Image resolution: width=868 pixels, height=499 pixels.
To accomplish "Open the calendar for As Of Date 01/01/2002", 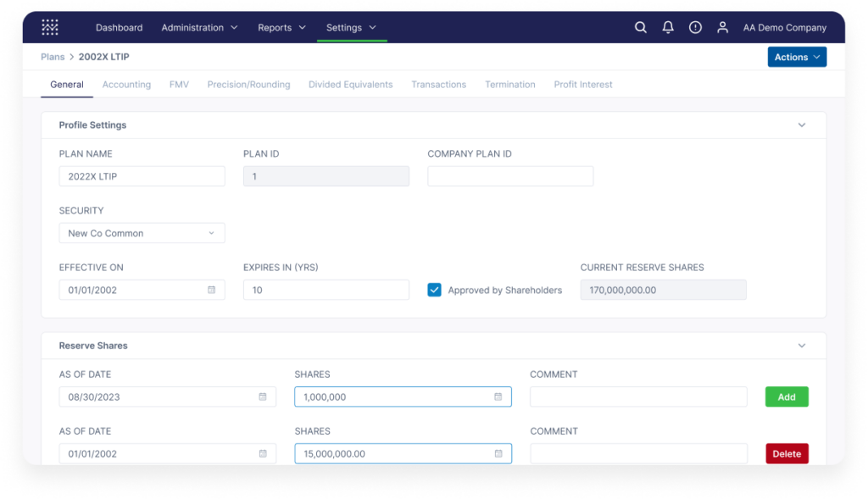I will [x=264, y=453].
